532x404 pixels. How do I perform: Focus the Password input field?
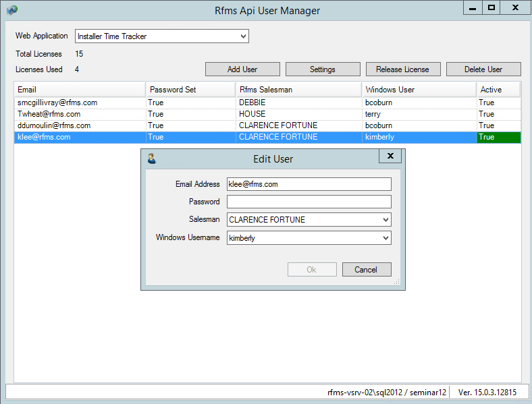309,202
